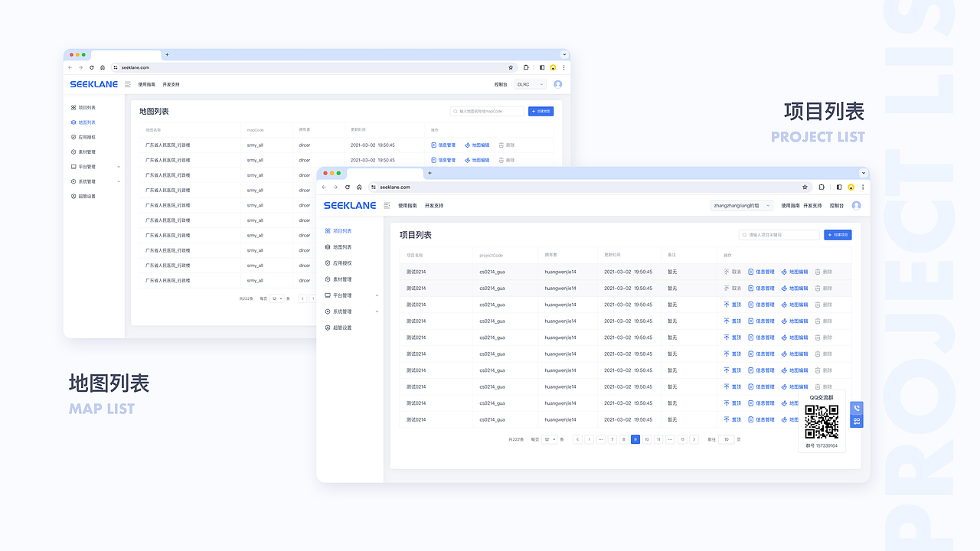
Task: Click 使用指南 in map-list window header
Action: click(148, 84)
